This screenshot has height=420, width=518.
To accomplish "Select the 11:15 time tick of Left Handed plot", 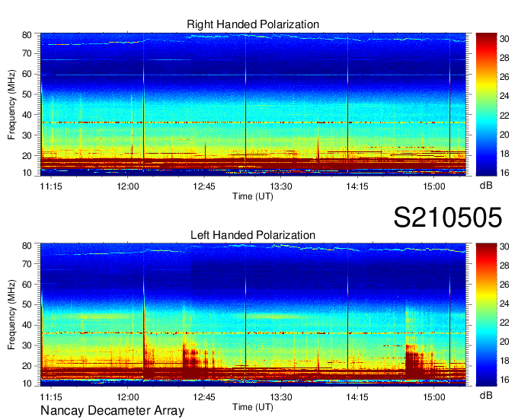I will pos(51,396).
